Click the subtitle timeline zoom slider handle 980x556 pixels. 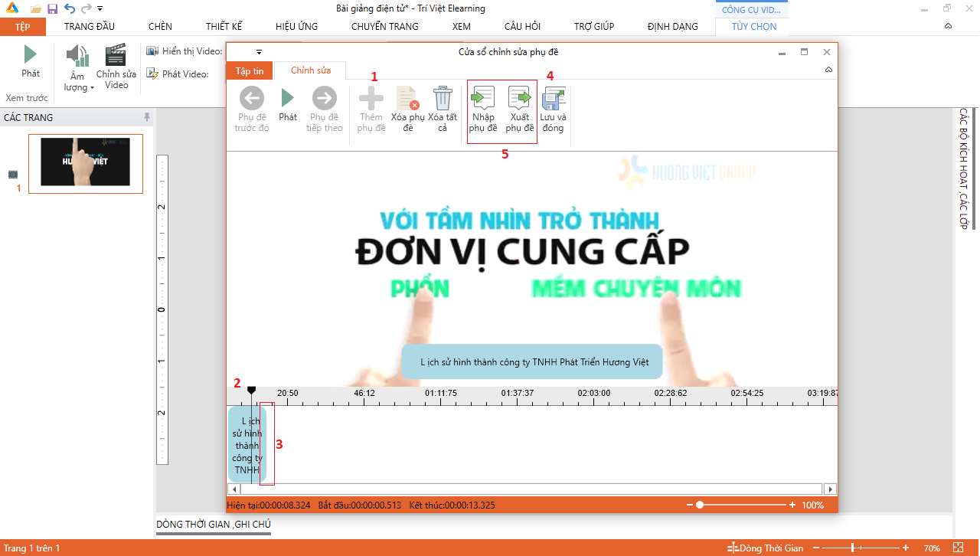click(x=699, y=505)
